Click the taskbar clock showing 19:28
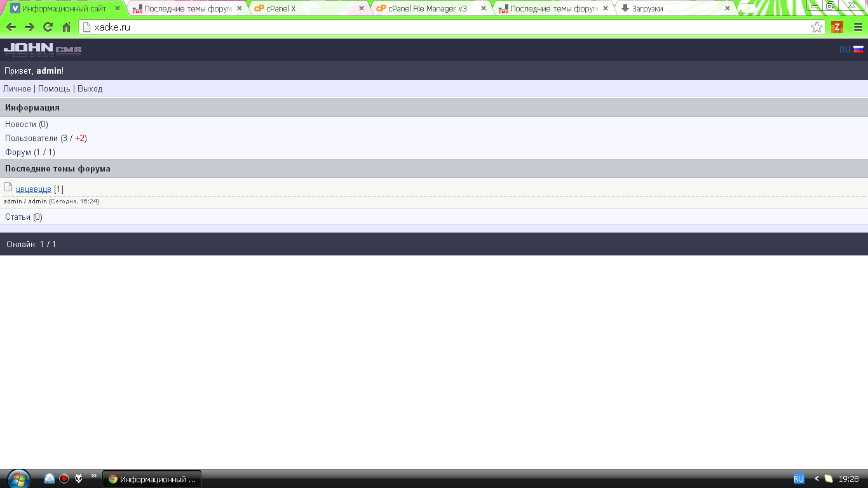The height and width of the screenshot is (488, 868). pos(849,479)
